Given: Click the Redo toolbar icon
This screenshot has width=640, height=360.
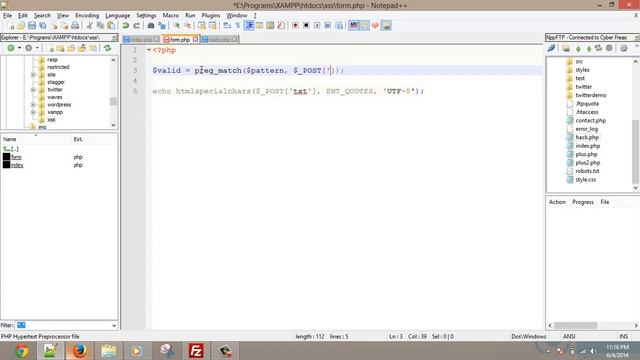Looking at the screenshot, I should (137, 26).
